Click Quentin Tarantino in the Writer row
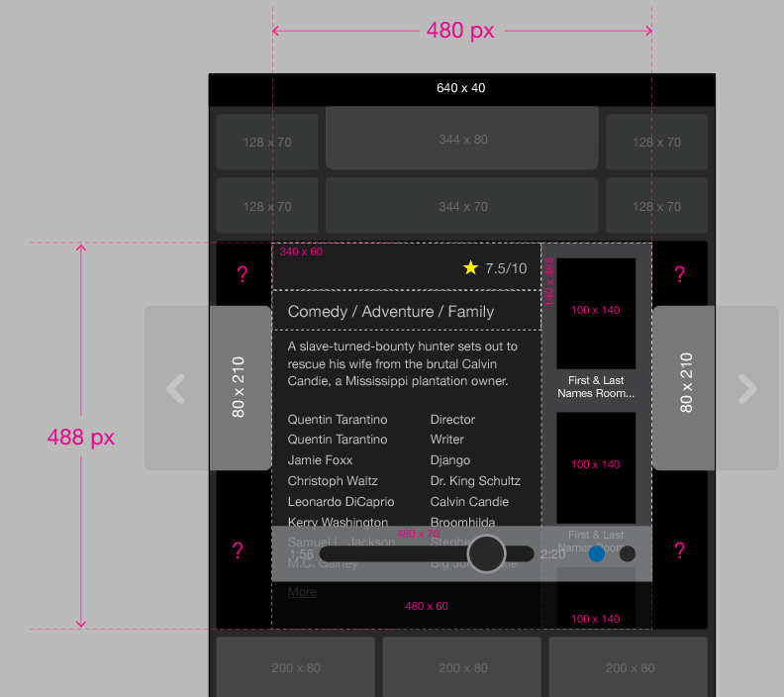 (338, 439)
